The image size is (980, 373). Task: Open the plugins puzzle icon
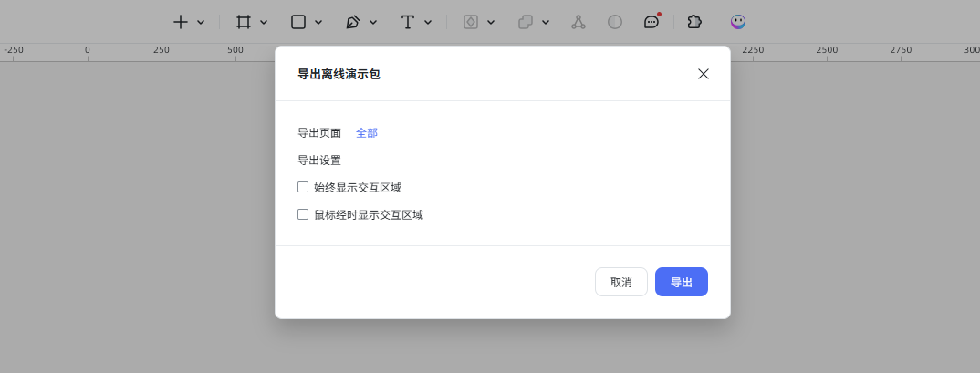[693, 22]
